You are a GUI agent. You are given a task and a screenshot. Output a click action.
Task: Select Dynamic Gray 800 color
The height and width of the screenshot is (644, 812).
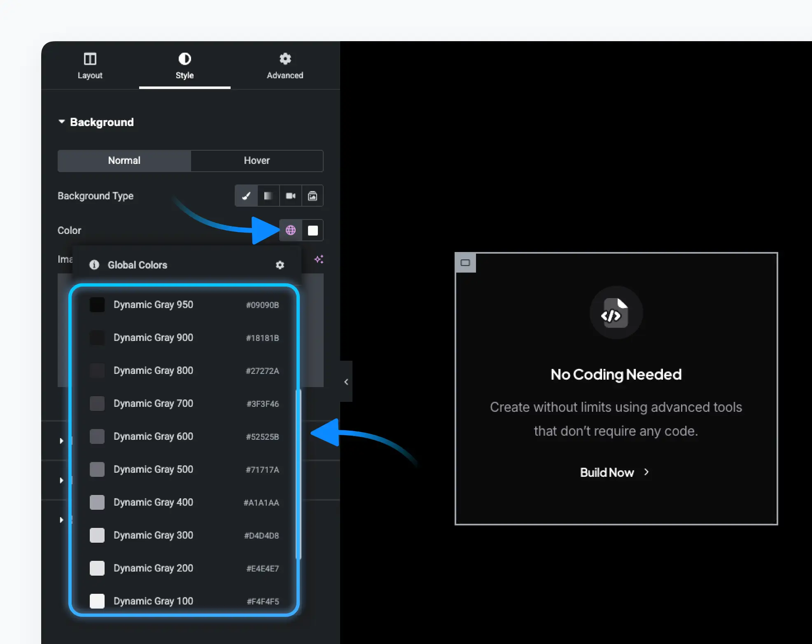pyautogui.click(x=184, y=371)
